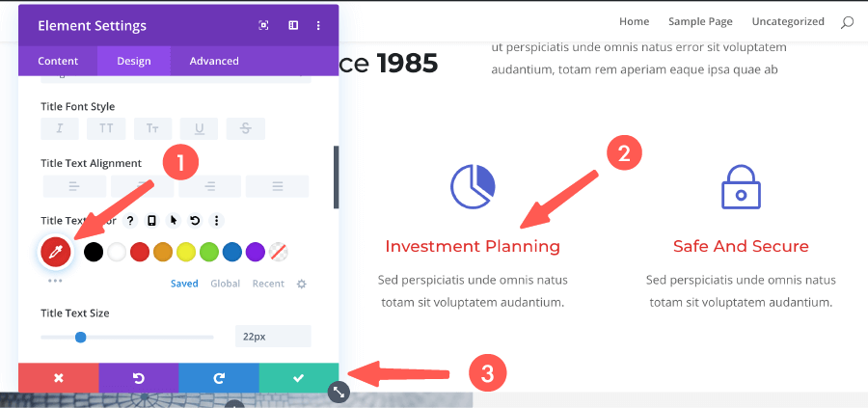Click the eyedropper color picker icon
868x408 pixels.
coord(55,252)
